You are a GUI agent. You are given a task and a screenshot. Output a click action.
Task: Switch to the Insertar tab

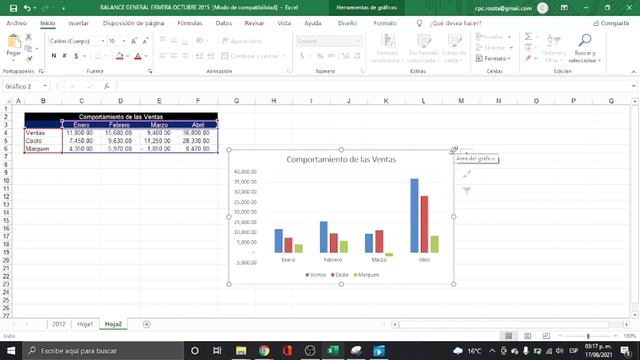click(78, 23)
